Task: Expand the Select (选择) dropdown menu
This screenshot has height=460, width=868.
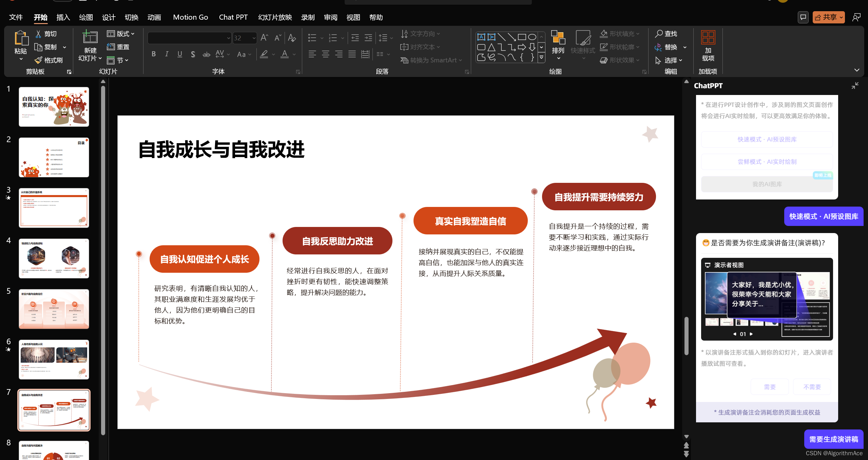Action: (x=680, y=60)
